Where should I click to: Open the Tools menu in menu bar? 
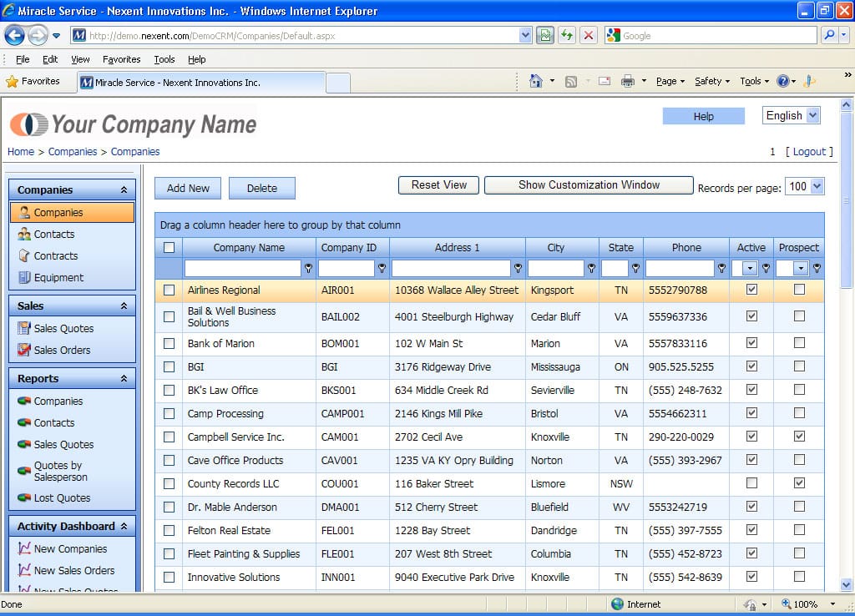(x=164, y=59)
